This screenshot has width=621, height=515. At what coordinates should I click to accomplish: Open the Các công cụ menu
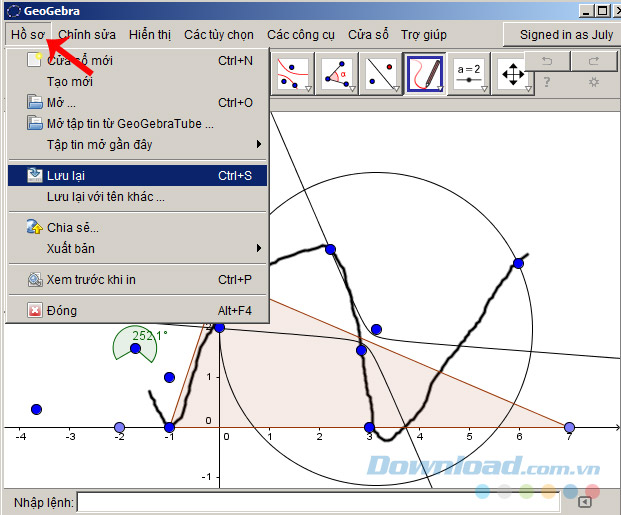(x=301, y=34)
